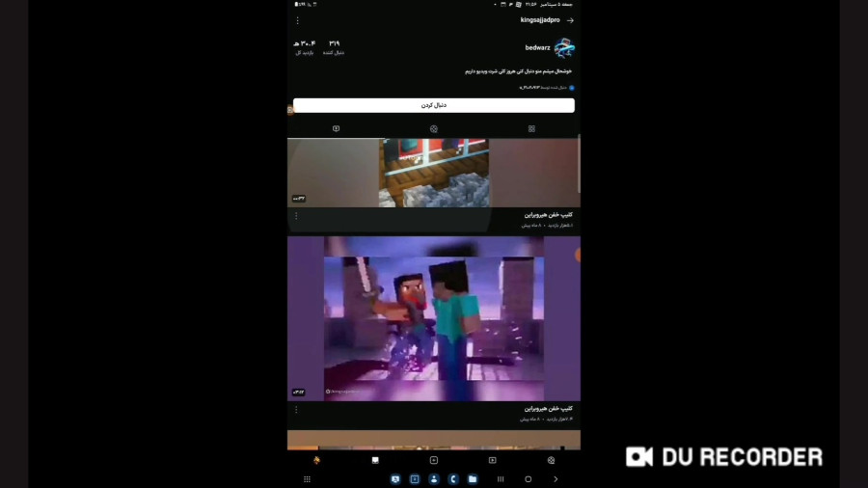Open options for the second video

click(x=296, y=410)
